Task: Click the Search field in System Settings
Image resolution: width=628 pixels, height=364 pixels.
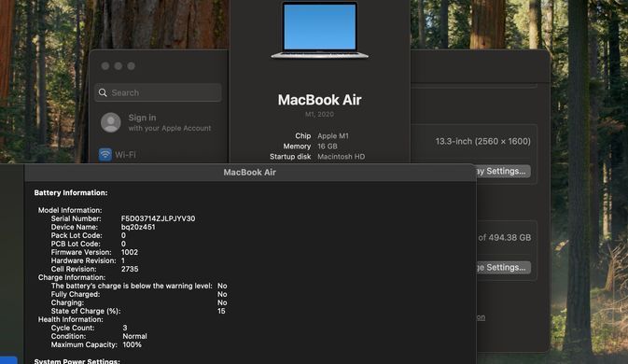Action: [158, 92]
